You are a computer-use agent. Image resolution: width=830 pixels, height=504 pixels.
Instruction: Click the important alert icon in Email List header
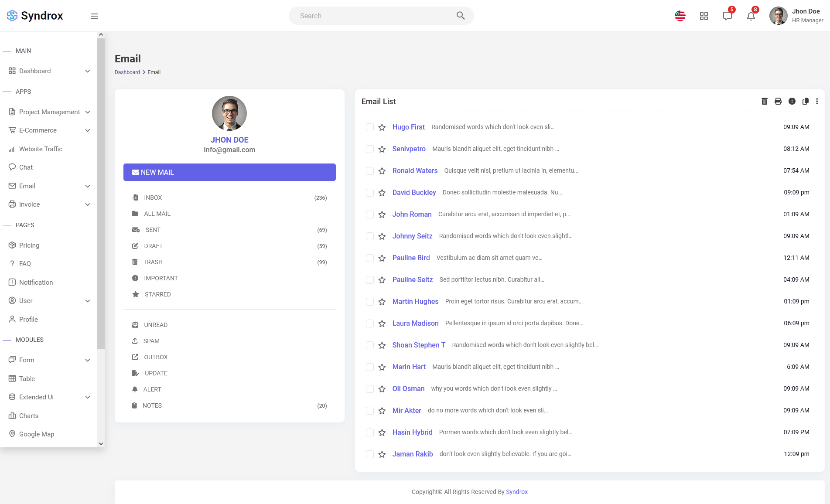[792, 101]
